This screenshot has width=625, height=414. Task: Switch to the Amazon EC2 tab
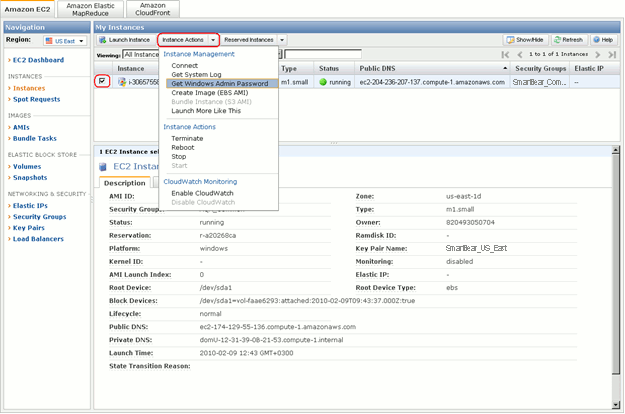[28, 9]
